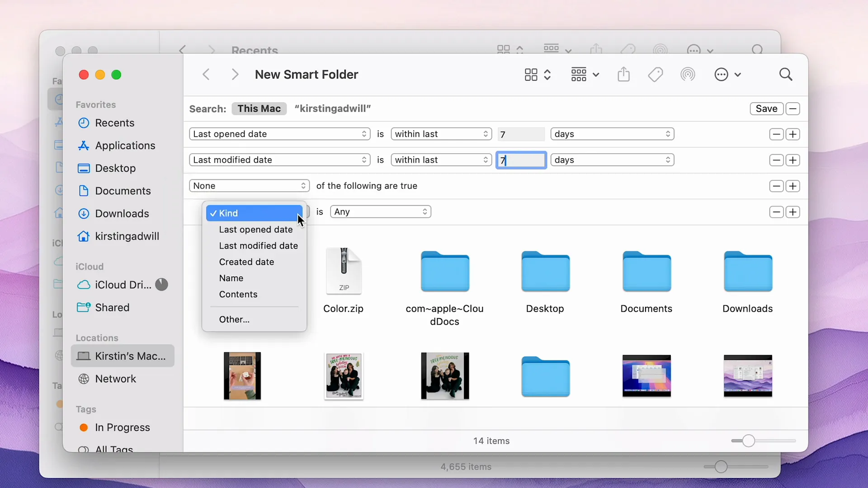
Task: Open the Last opened date attribute dropdown
Action: point(280,134)
